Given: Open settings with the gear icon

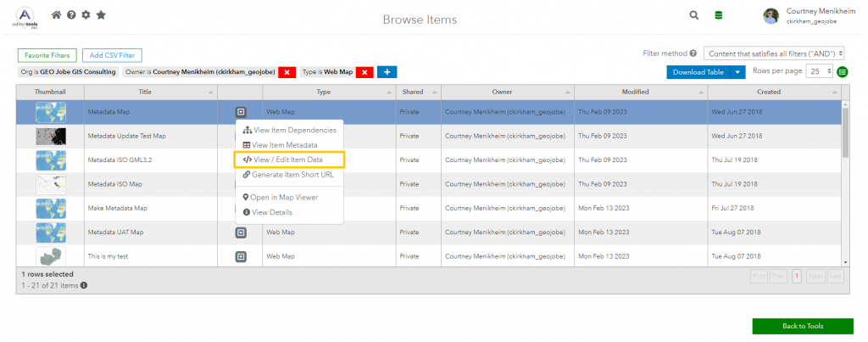Looking at the screenshot, I should tap(86, 15).
